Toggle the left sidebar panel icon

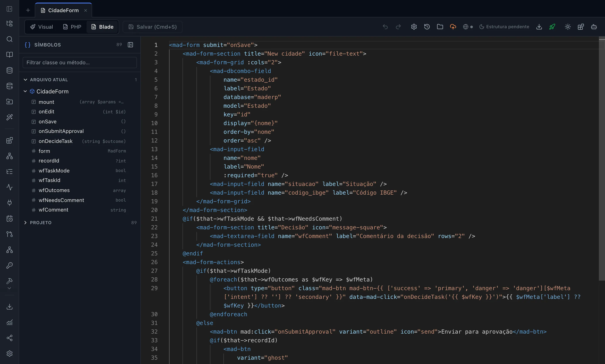(9, 9)
